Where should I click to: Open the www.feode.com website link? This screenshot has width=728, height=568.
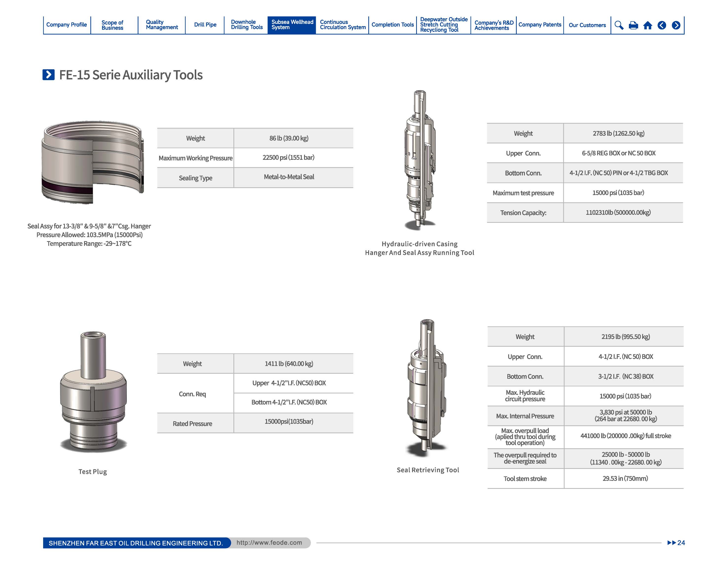point(269,543)
